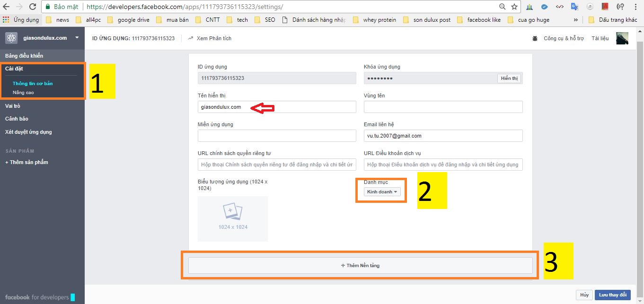Viewport: 644px width, 304px height.
Task: Open the green bars extension icon
Action: (529, 7)
